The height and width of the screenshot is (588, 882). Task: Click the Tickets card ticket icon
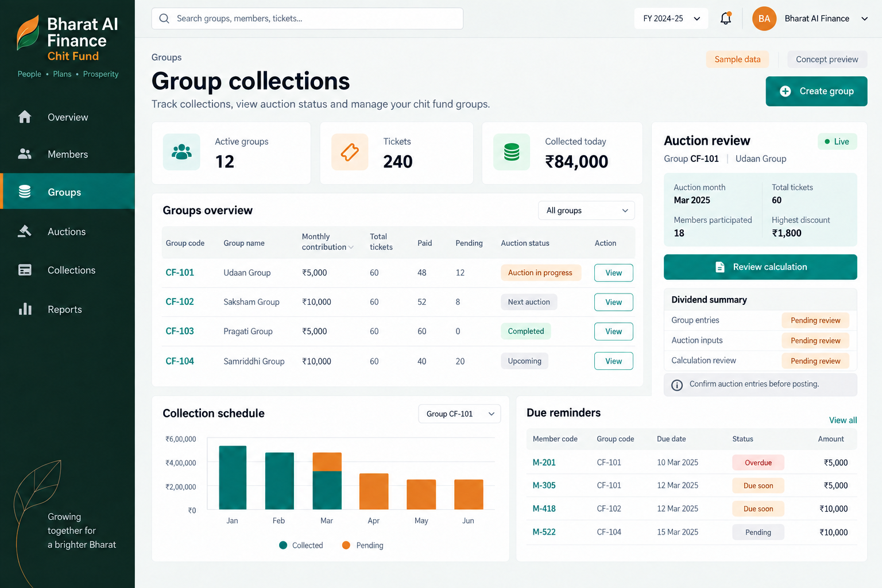350,152
